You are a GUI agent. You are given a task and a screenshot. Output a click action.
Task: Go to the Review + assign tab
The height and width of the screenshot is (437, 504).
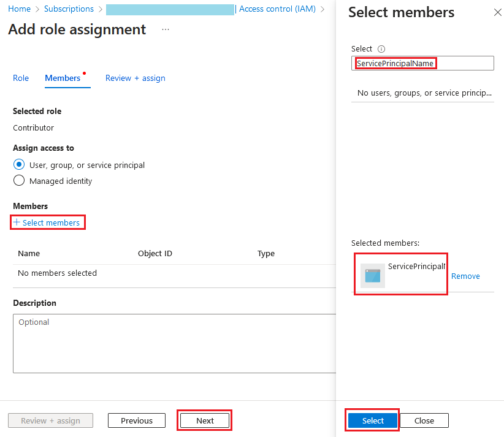click(x=135, y=78)
